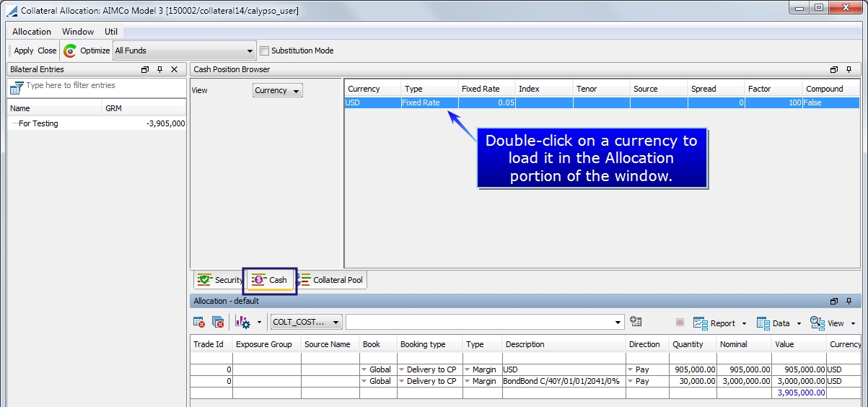Image resolution: width=868 pixels, height=407 pixels.
Task: Click the greyed stop square icon
Action: click(x=680, y=323)
